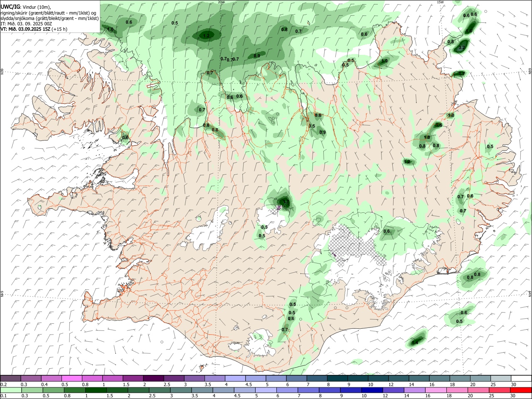532x399 pixels.
Task: Click the 1.5 precipitation value in the eastern highlands
Action: [x=438, y=125]
